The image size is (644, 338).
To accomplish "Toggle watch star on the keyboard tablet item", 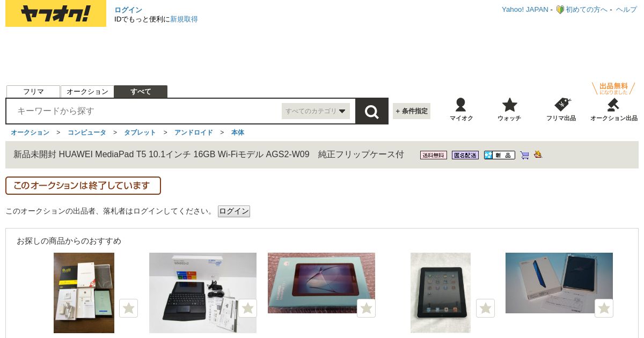I will coord(247,308).
